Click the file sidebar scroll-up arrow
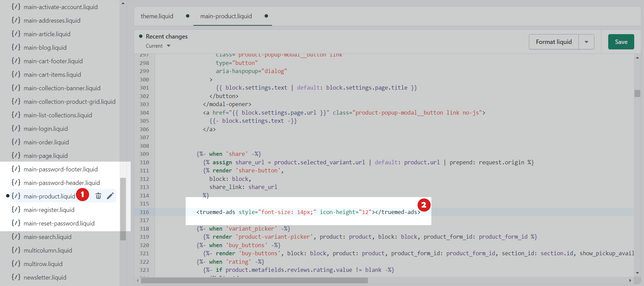 click(123, 3)
